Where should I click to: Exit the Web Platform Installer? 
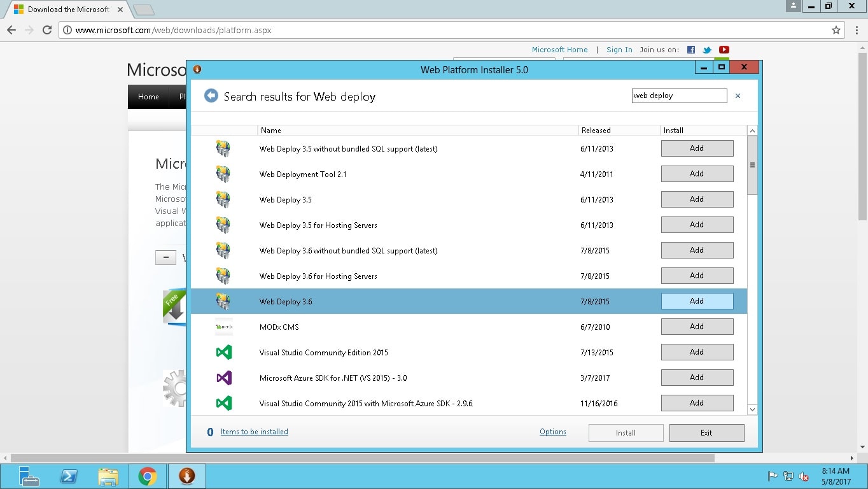tap(706, 433)
